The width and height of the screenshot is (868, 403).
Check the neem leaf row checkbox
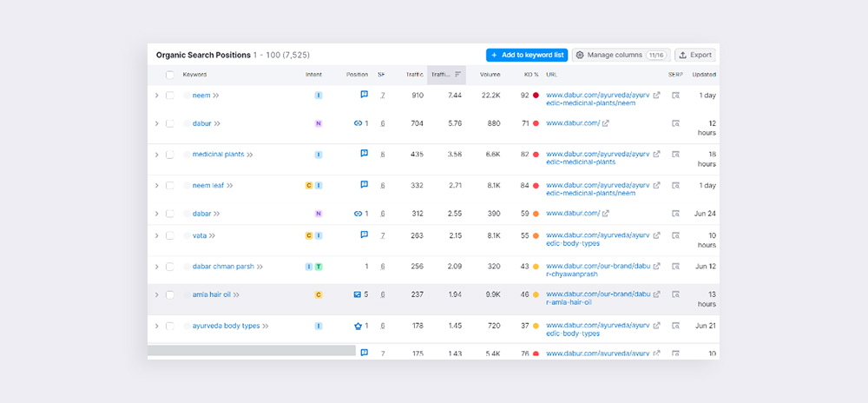tap(170, 186)
